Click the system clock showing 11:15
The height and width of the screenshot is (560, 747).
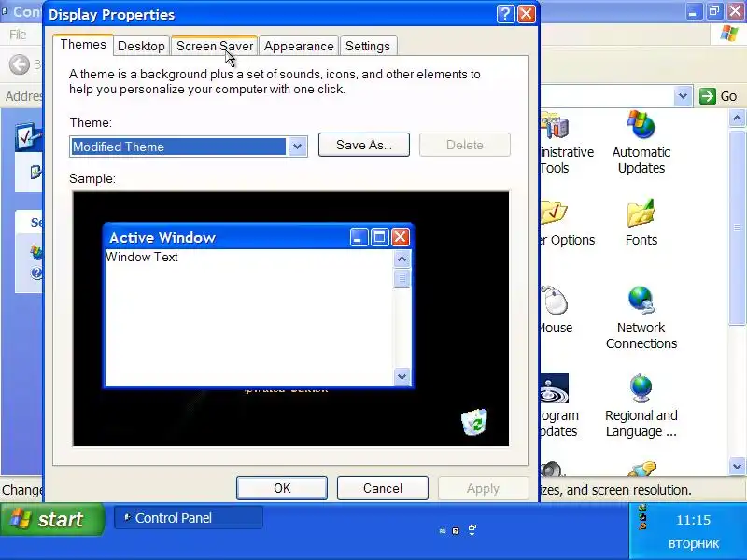click(693, 520)
